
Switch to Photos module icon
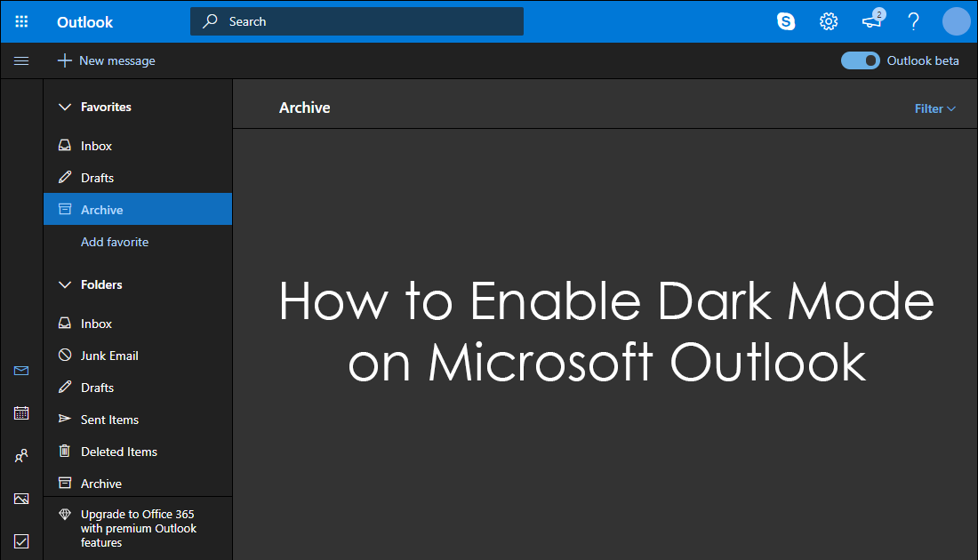pyautogui.click(x=21, y=499)
